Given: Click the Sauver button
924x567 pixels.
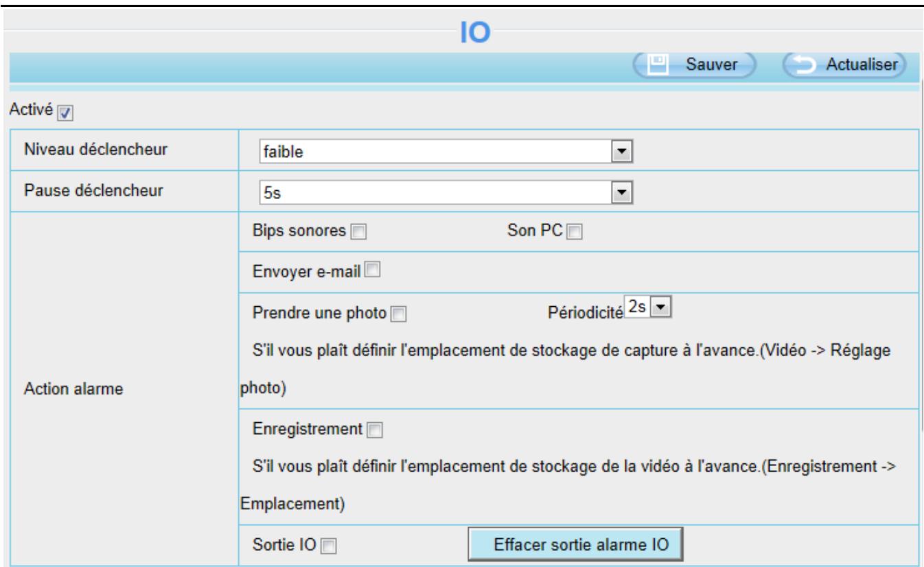Looking at the screenshot, I should [694, 65].
